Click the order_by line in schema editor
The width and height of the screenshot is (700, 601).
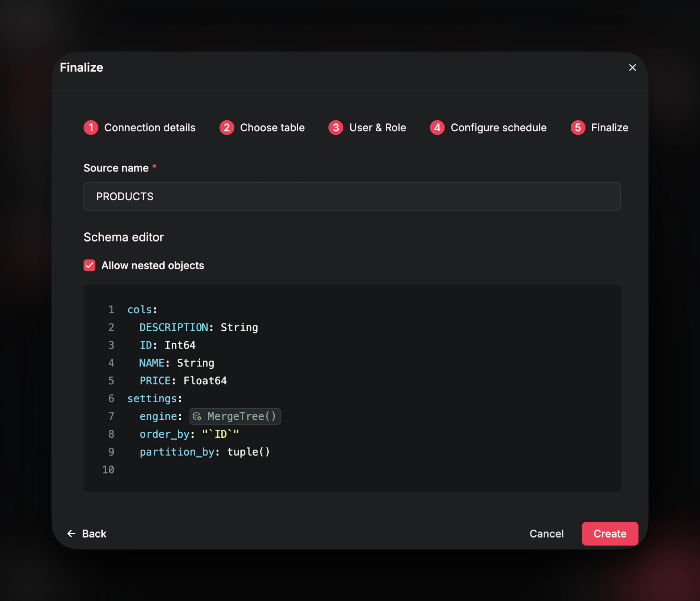(189, 434)
